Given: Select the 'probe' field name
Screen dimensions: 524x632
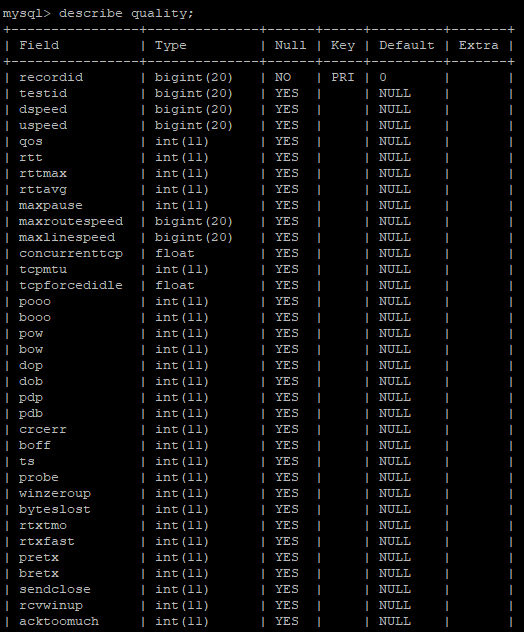Looking at the screenshot, I should [x=39, y=477].
